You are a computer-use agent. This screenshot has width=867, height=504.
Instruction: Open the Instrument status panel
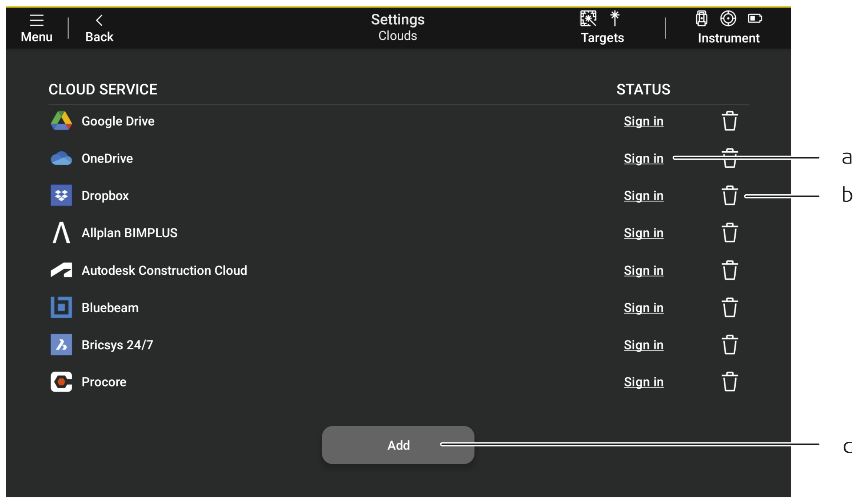[x=728, y=27]
